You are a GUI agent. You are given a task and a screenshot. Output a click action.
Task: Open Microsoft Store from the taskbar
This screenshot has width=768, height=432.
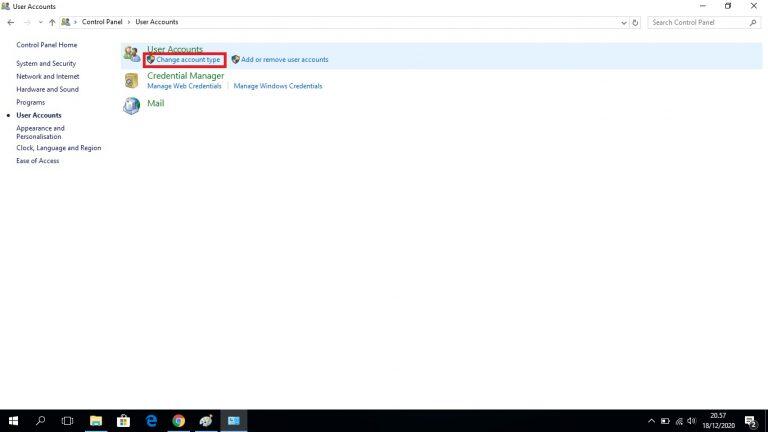124,421
